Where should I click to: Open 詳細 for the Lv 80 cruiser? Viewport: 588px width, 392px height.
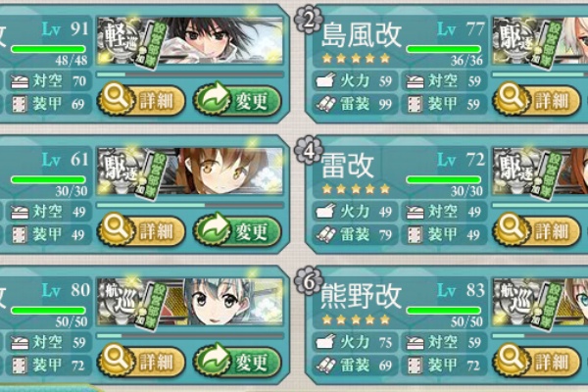[x=141, y=362]
